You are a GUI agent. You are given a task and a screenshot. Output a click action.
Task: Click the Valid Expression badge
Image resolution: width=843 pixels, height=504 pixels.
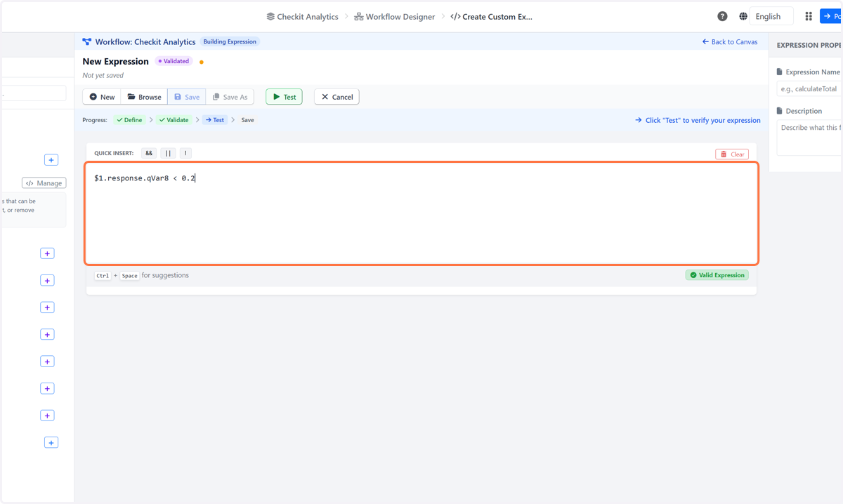[x=717, y=275]
